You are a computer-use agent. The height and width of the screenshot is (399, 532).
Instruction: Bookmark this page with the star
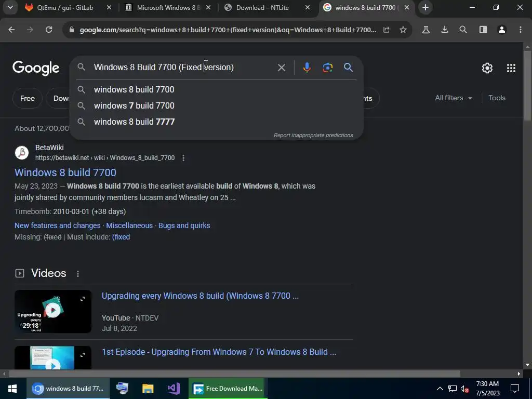point(403,30)
